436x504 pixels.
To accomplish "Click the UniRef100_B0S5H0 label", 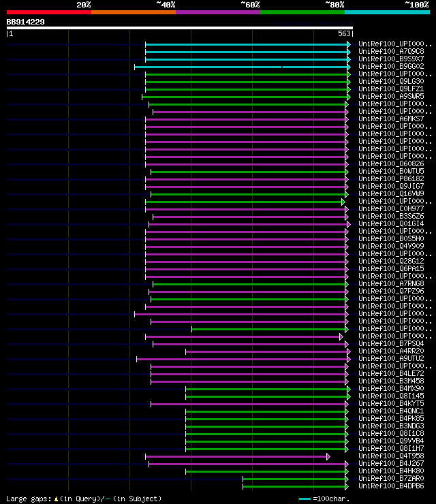I will click(x=391, y=238).
